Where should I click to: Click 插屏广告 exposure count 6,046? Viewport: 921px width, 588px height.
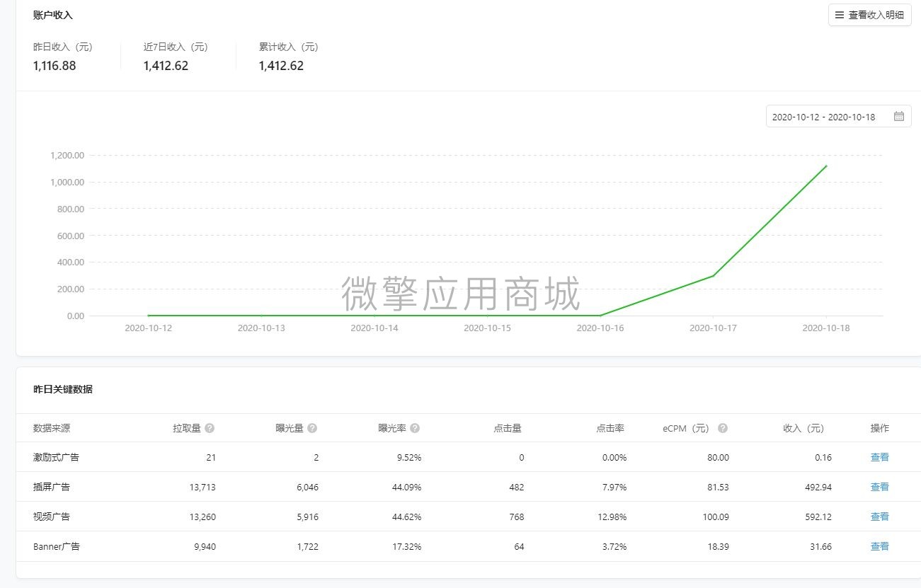click(307, 487)
